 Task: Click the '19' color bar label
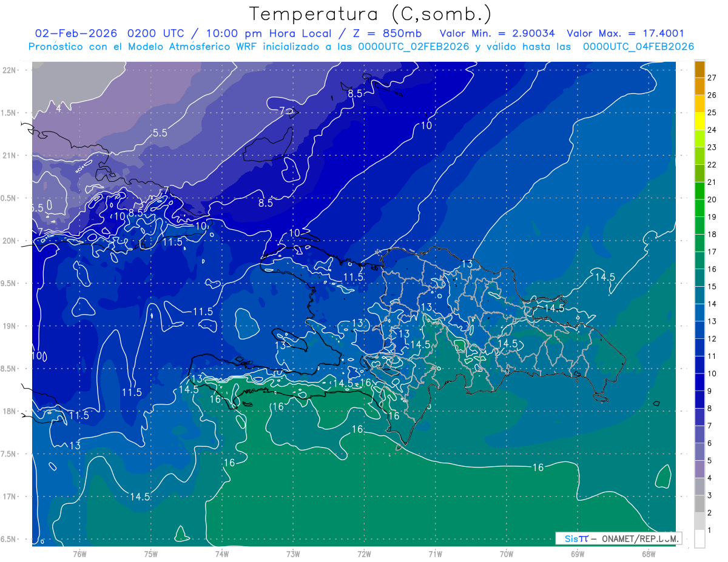(x=712, y=217)
